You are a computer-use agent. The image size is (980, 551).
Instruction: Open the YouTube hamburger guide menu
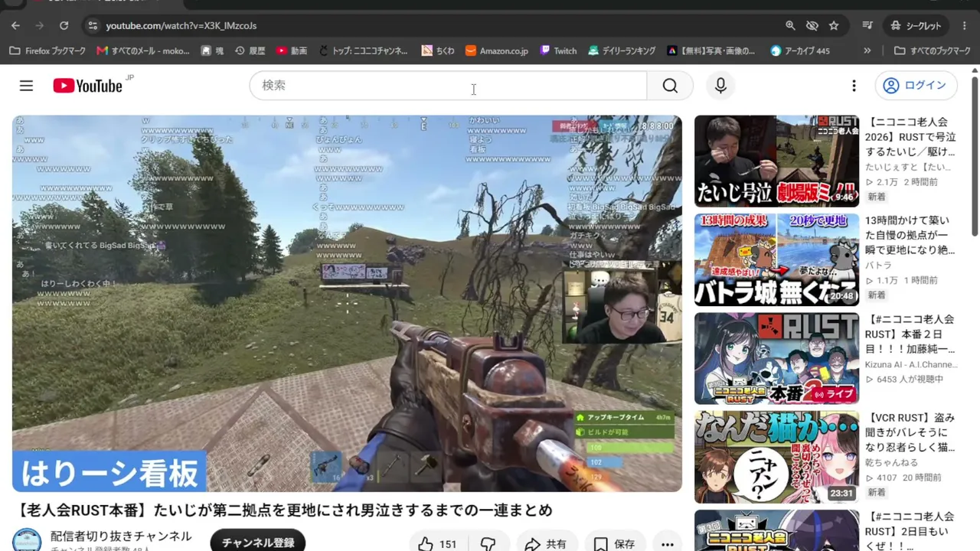26,86
